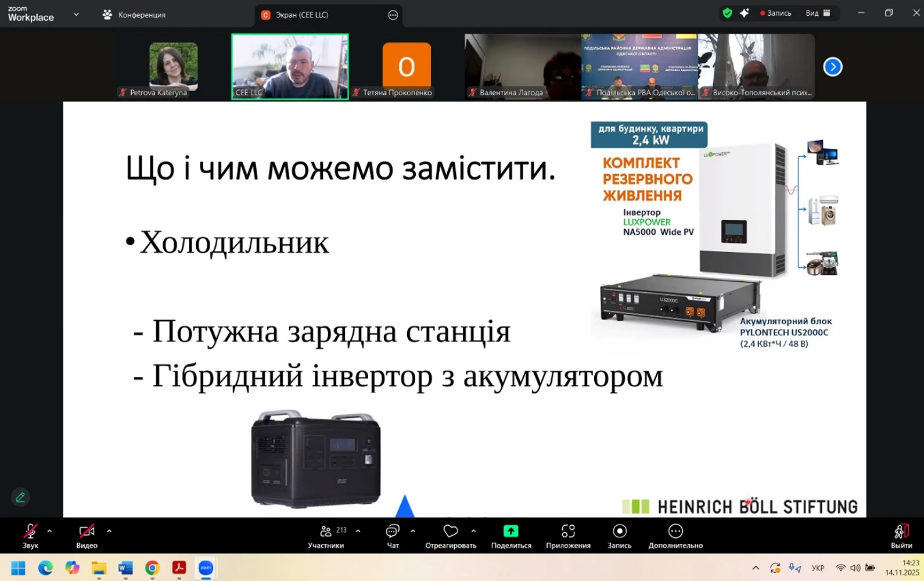Unmute microphone with Звук button
Screen dimensions: 924x581
click(30, 532)
